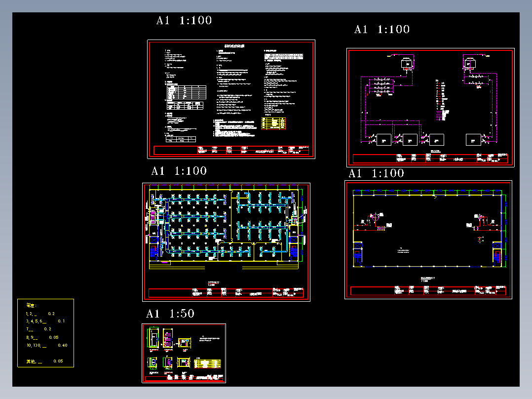Viewport: 532px width, 399px height.
Task: Select the small detail drawings sheet labeled 1:50
Action: pyautogui.click(x=184, y=353)
